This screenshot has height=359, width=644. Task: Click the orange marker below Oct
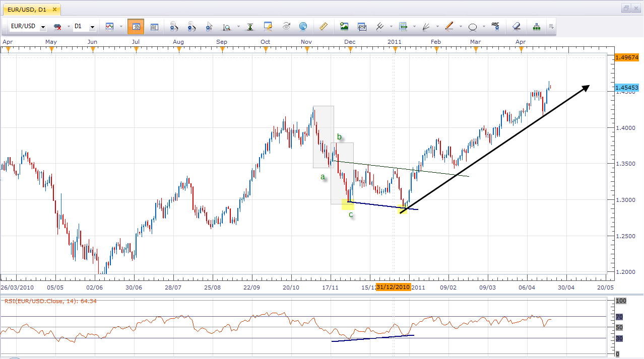coord(265,49)
